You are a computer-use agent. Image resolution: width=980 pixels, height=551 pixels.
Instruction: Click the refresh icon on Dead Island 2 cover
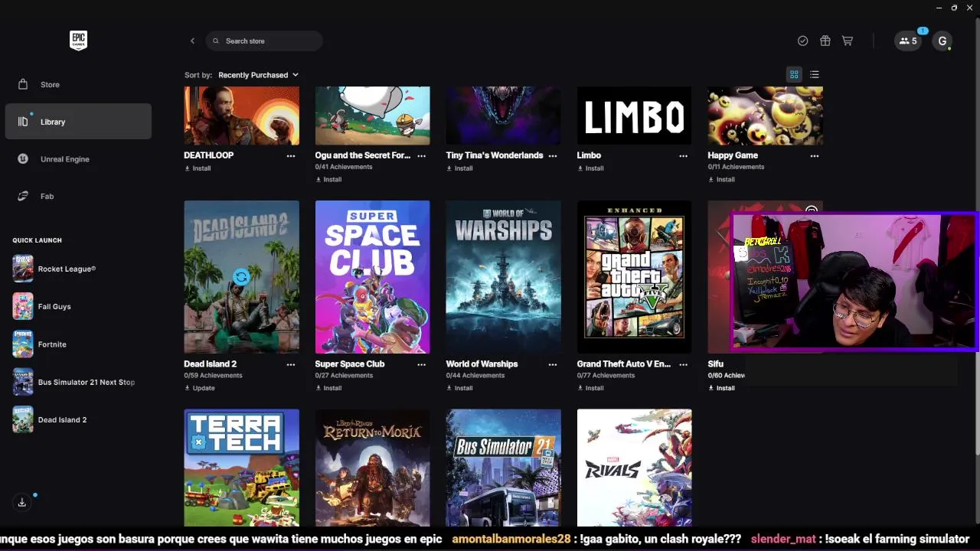(241, 277)
